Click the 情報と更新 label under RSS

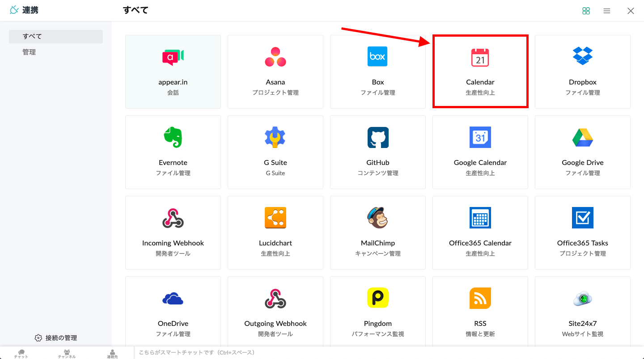coord(480,334)
